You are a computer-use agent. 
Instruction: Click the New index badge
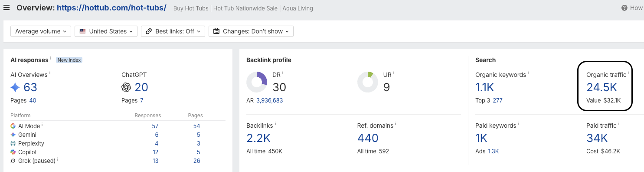[x=69, y=60]
